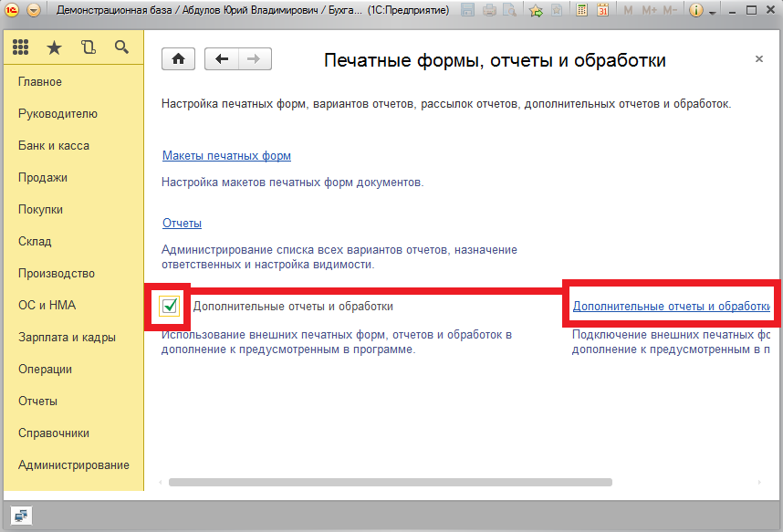Screen dimensions: 783x532
Task: Open the Администрирование section
Action: point(74,464)
